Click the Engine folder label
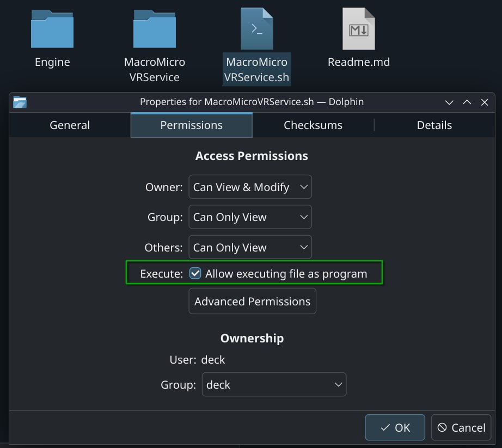Viewport: 502px width, 448px height. 52,62
